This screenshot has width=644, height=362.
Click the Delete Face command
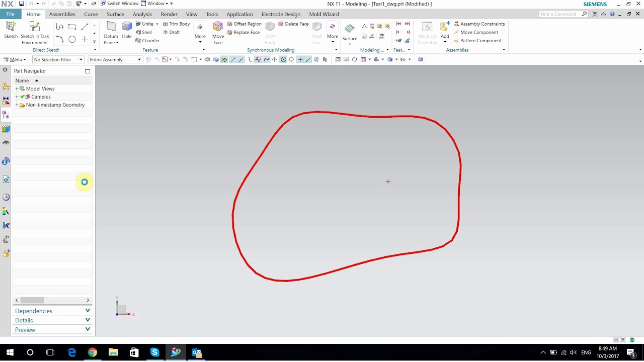[x=293, y=24]
